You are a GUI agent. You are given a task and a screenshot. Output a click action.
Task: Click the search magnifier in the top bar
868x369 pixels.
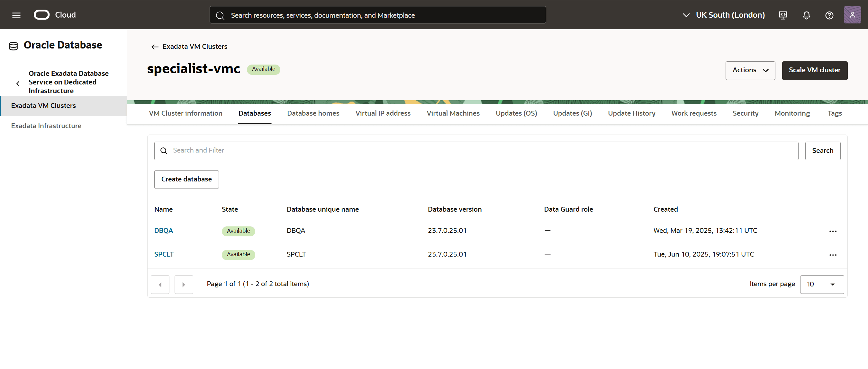click(220, 15)
